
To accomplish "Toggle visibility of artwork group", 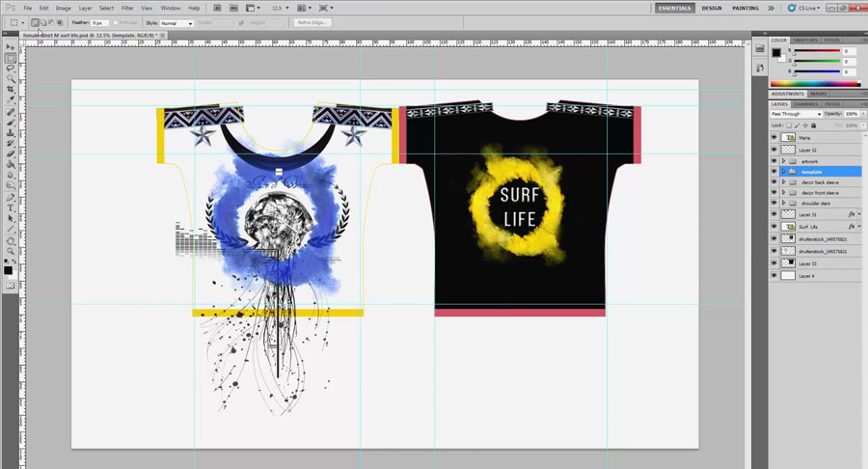I will tap(773, 161).
